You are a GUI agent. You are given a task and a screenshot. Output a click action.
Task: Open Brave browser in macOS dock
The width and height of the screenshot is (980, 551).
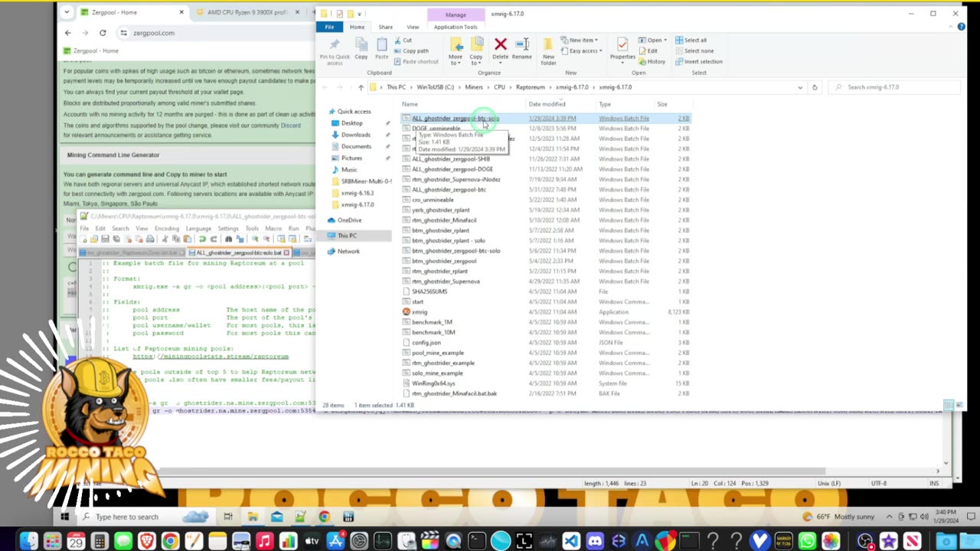(146, 542)
